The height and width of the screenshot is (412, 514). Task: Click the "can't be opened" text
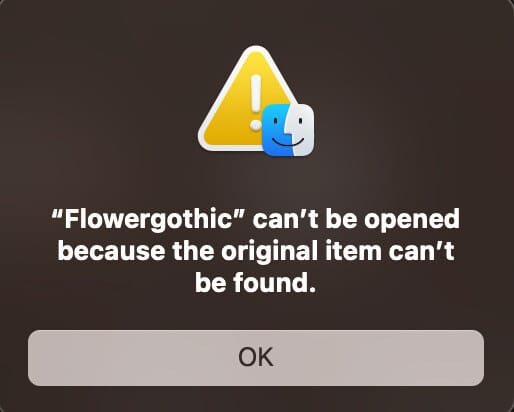(356, 220)
